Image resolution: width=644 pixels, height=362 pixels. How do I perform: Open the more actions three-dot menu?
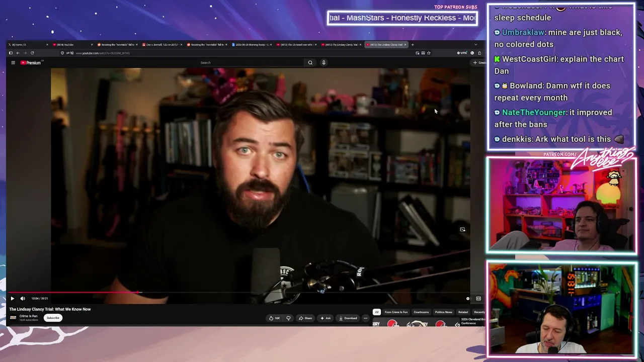[x=366, y=318]
